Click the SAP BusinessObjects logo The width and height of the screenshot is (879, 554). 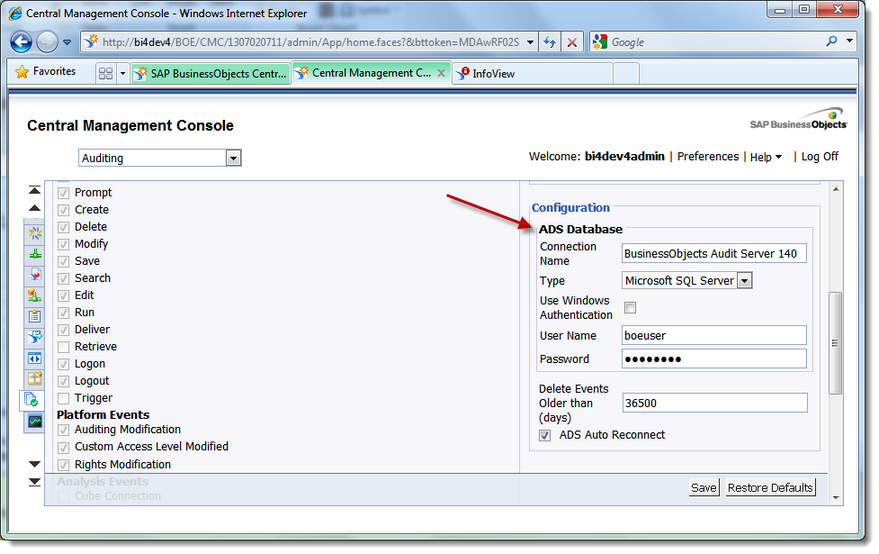click(798, 119)
